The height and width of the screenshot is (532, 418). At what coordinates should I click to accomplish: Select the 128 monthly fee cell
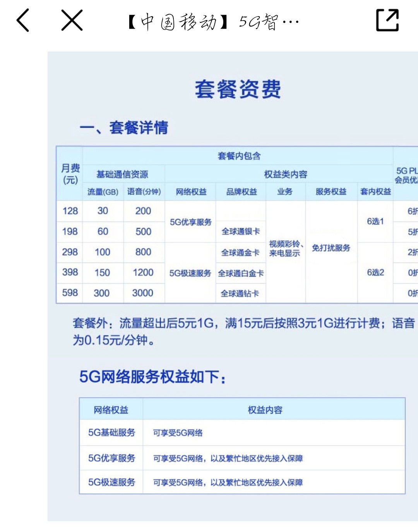pos(70,211)
